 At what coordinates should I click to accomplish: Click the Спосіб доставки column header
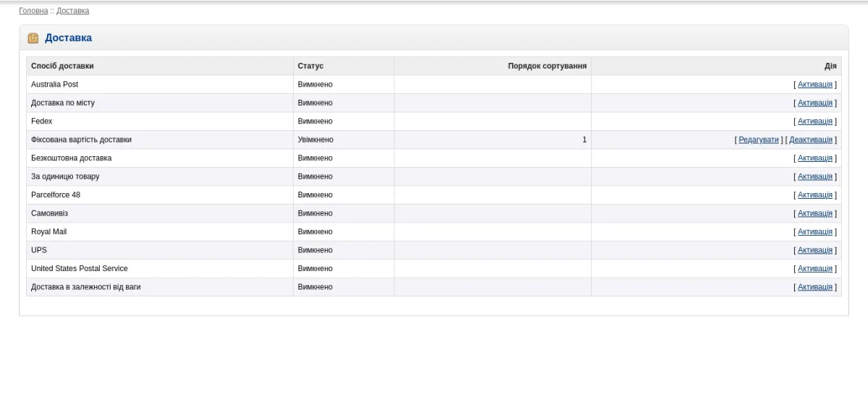pyautogui.click(x=62, y=66)
